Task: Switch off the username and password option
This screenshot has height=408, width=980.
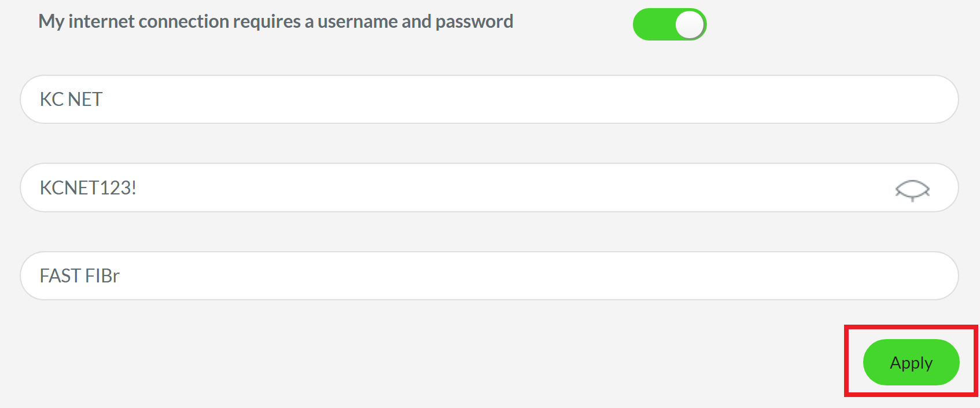Action: pyautogui.click(x=669, y=24)
